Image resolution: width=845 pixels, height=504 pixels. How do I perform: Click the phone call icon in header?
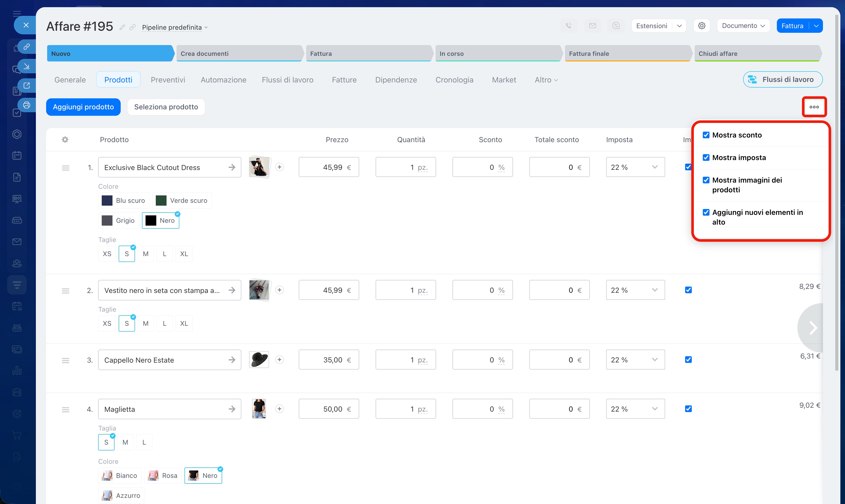(x=569, y=26)
